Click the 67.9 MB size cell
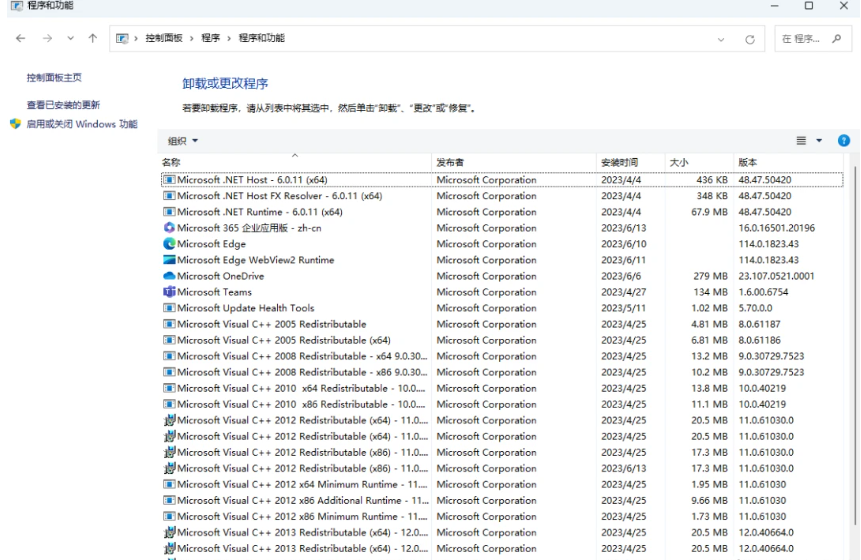This screenshot has height=560, width=861. point(709,211)
